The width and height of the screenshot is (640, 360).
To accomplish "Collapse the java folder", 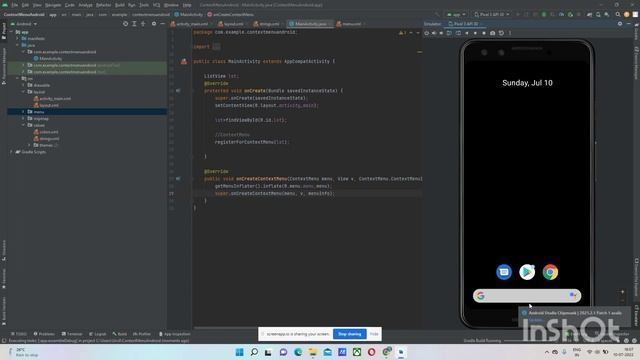I will [18, 45].
